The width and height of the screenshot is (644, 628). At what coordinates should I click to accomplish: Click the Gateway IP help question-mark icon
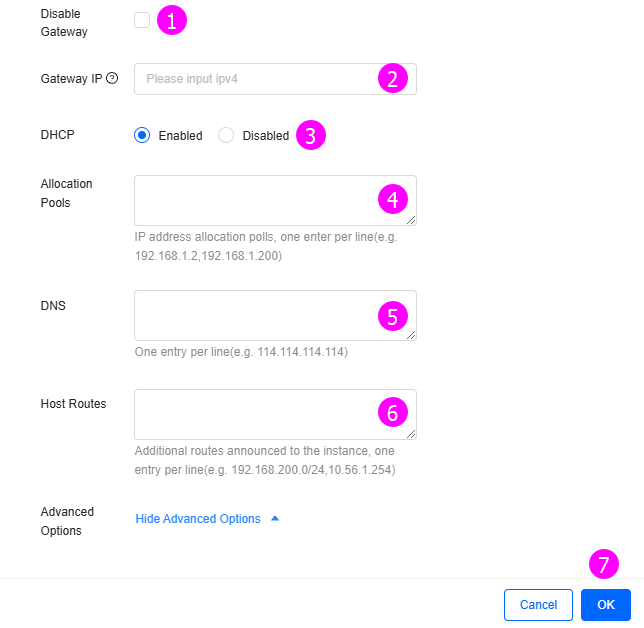112,78
